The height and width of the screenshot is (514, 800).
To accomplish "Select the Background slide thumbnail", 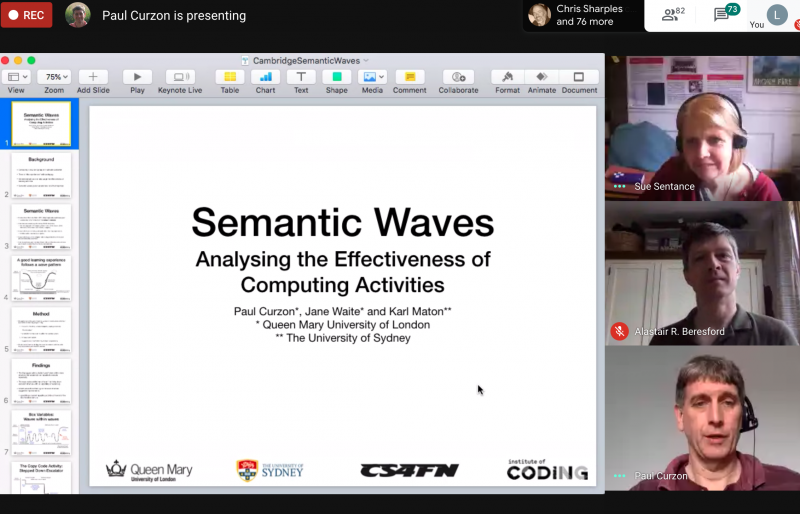I will (41, 175).
